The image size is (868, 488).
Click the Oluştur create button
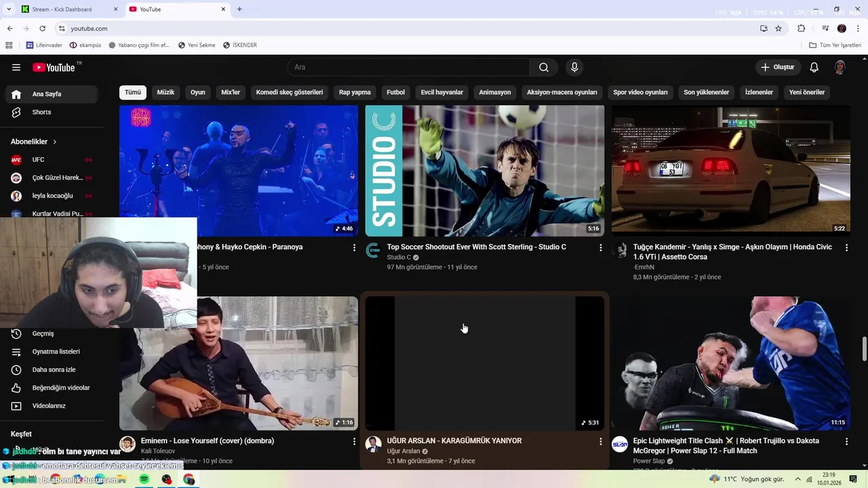tap(778, 67)
